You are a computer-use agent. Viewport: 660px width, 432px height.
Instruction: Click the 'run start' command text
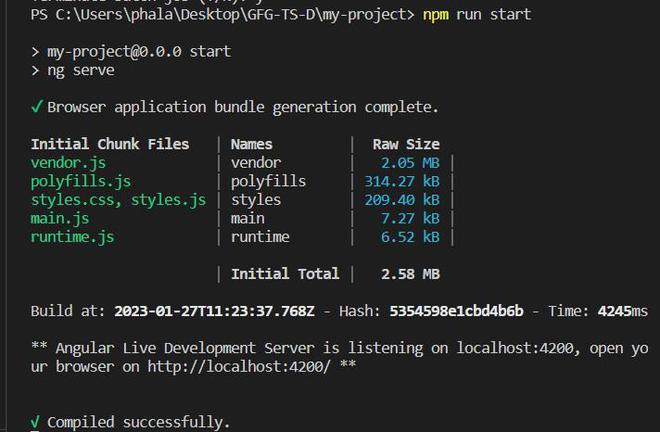[x=493, y=15]
